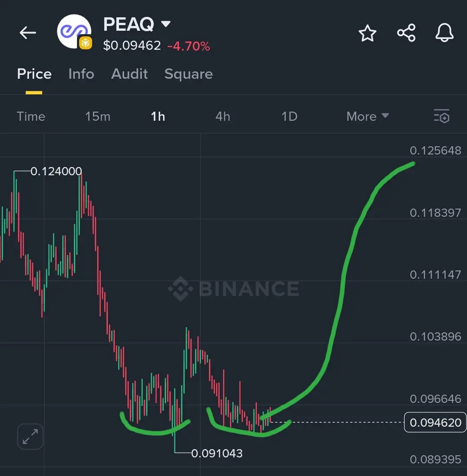Image resolution: width=467 pixels, height=476 pixels.
Task: Open the Square tab
Action: pyautogui.click(x=189, y=74)
